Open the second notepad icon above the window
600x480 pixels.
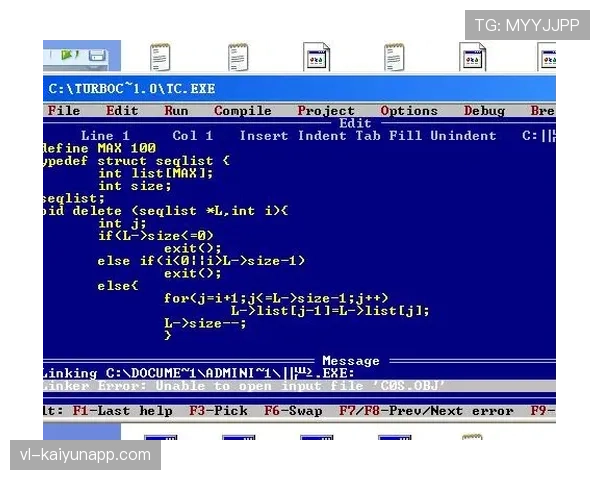[238, 57]
